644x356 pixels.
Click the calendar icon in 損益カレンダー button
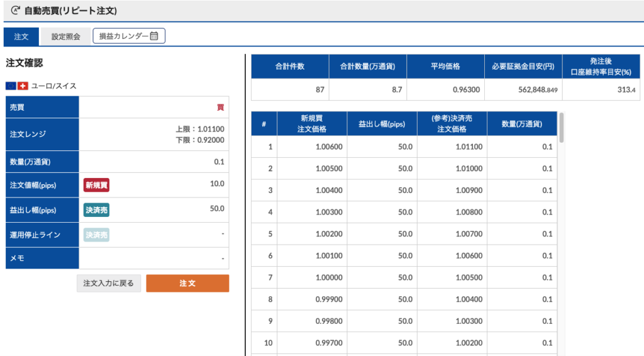click(154, 36)
